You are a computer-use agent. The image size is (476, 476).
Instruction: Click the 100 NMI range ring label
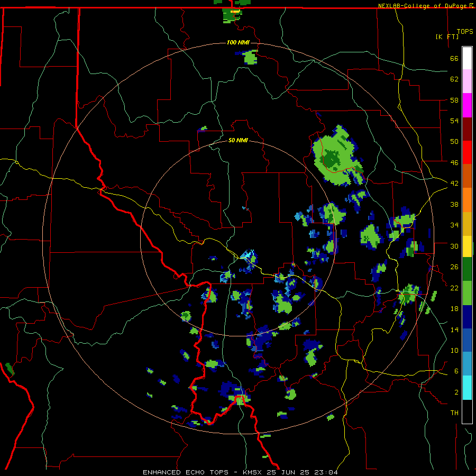click(238, 42)
